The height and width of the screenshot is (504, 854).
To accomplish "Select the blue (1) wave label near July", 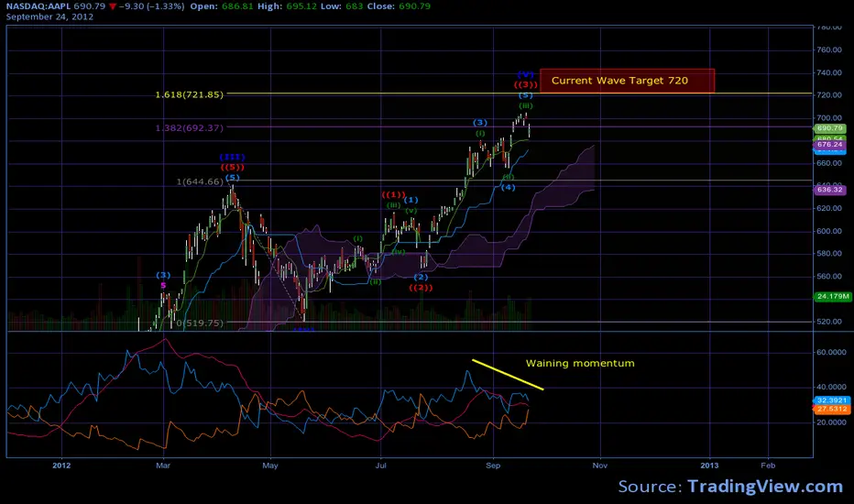I will 411,200.
